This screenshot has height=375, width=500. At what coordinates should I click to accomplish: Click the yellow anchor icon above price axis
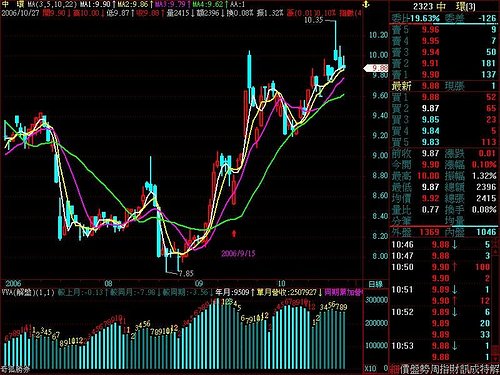(365, 5)
